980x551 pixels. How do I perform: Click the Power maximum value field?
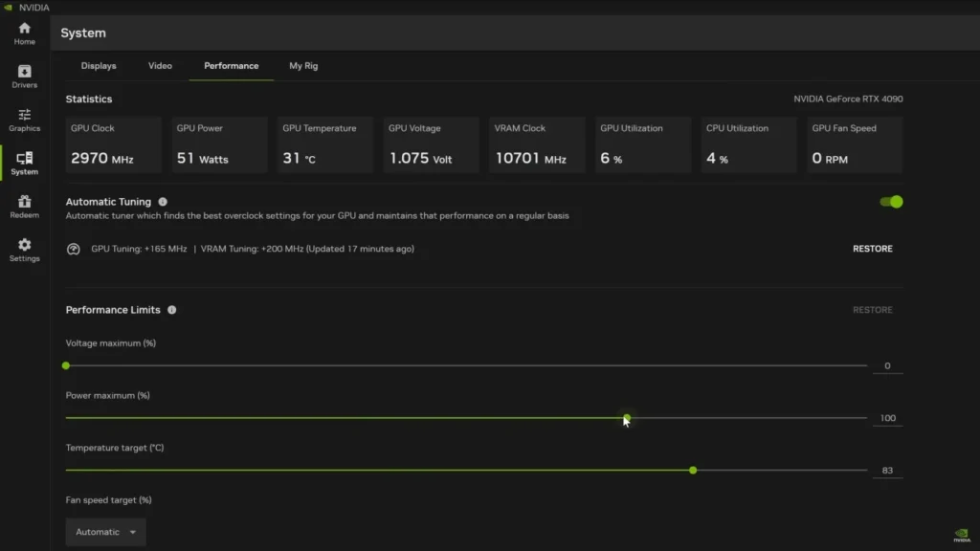887,419
